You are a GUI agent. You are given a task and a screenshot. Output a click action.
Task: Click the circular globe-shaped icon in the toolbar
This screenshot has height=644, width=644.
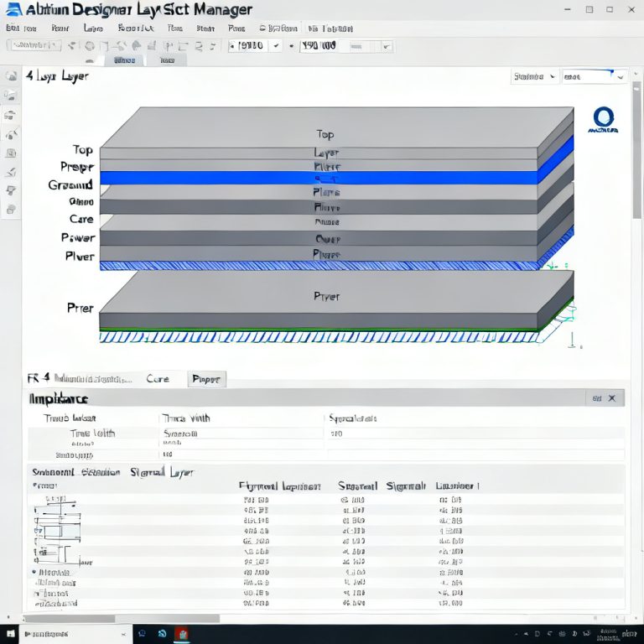pos(90,46)
